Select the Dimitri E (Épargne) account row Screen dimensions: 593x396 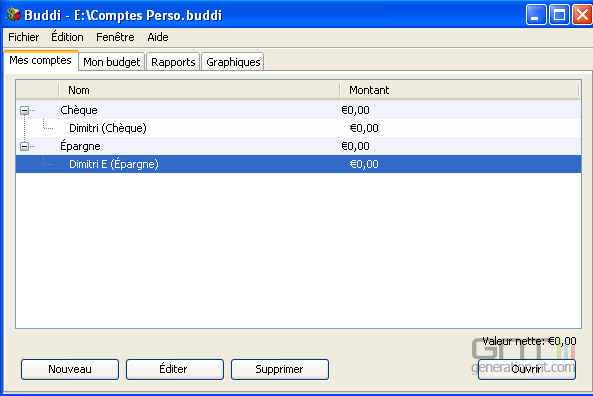coord(298,164)
